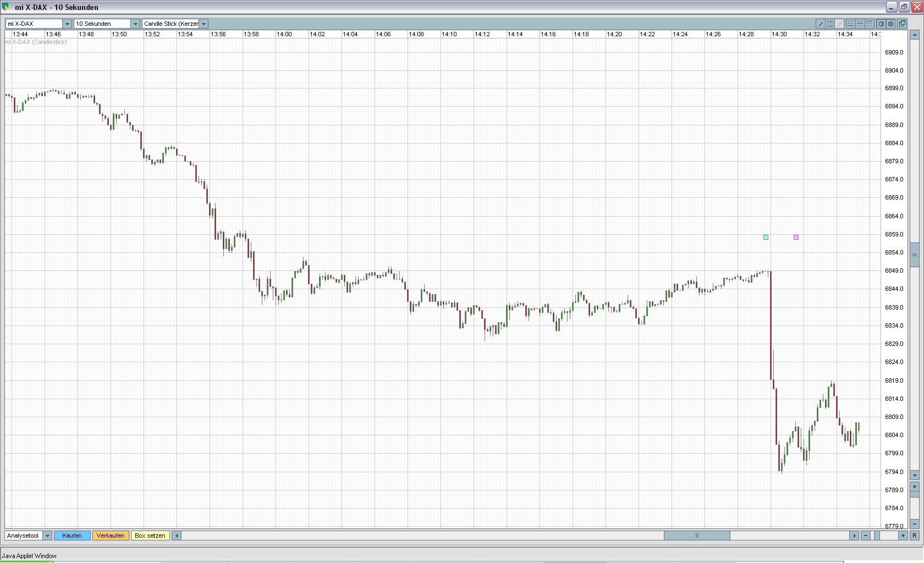The width and height of the screenshot is (924, 563).
Task: Click the 13:44 time axis label
Action: (x=20, y=34)
